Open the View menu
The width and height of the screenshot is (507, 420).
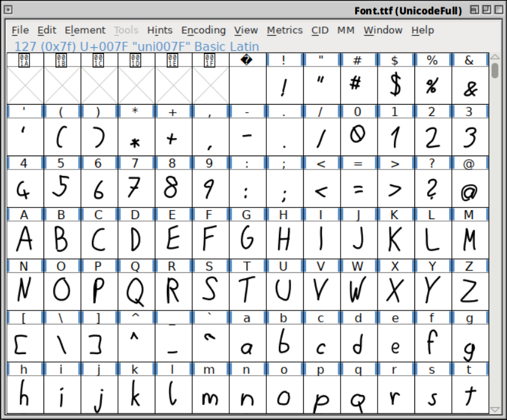click(246, 30)
